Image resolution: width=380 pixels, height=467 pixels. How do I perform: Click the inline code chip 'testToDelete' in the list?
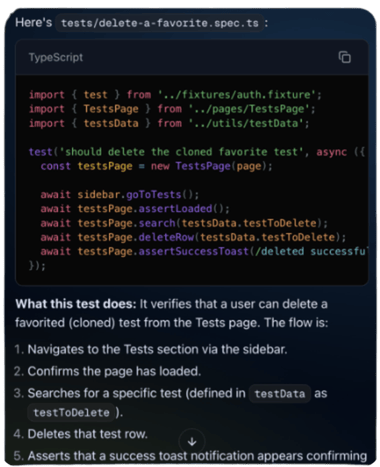tap(71, 413)
